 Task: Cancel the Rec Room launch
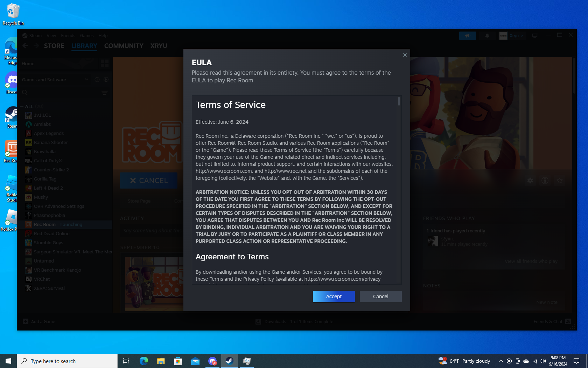[x=149, y=180]
